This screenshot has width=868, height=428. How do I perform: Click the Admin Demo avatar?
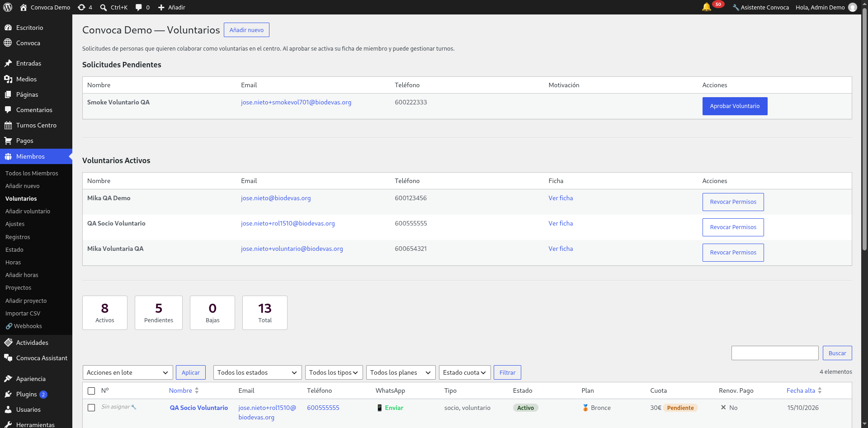pos(853,7)
